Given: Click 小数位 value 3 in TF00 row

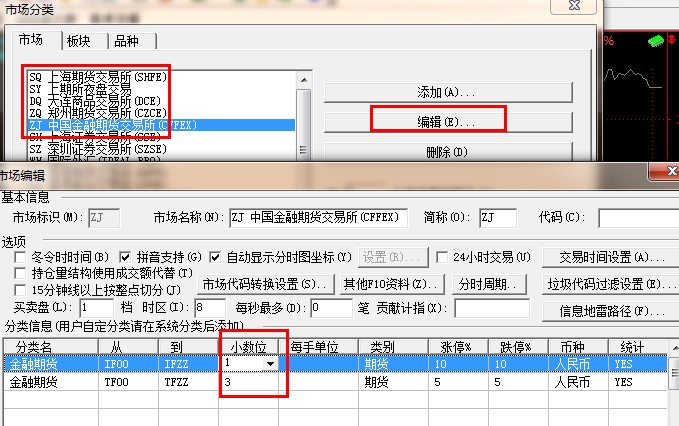Looking at the screenshot, I should (249, 382).
